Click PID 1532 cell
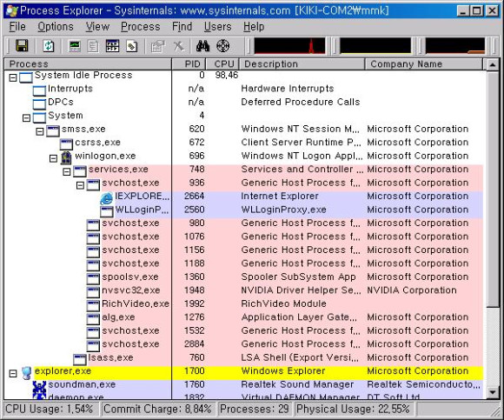Image resolution: width=504 pixels, height=420 pixels. click(x=194, y=330)
